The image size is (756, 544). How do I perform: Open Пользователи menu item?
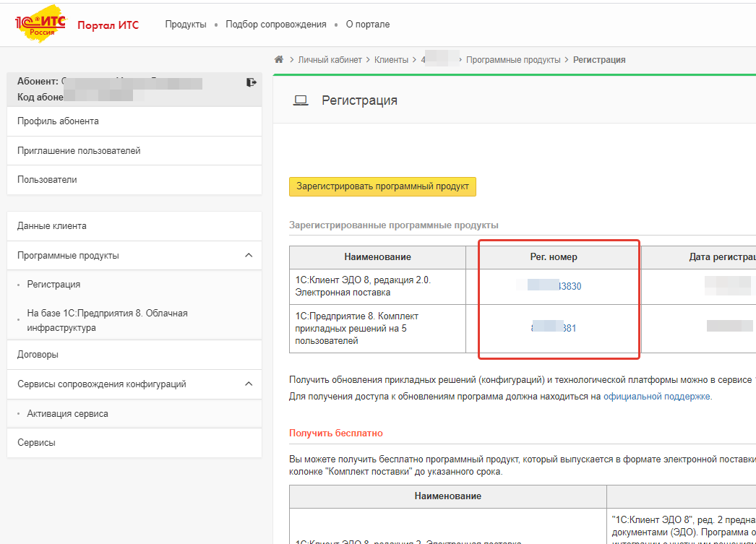tap(134, 180)
